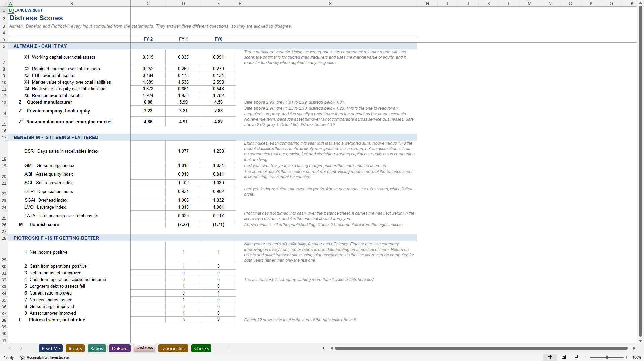Select column B header
This screenshot has width=644, height=361.
(71, 3)
